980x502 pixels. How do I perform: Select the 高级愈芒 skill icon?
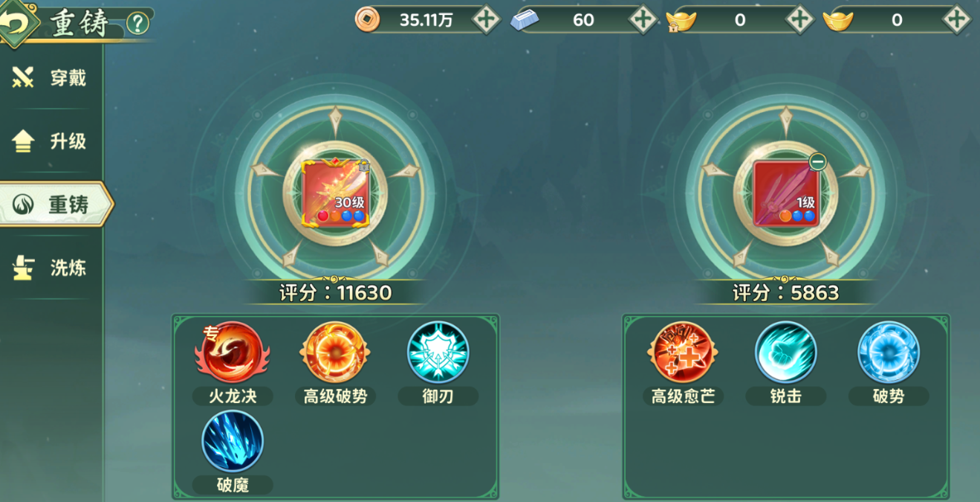682,353
